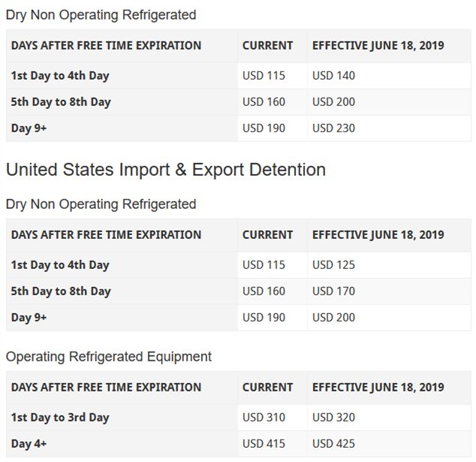
Task: Select the USD 200 cell in top table
Action: (333, 102)
